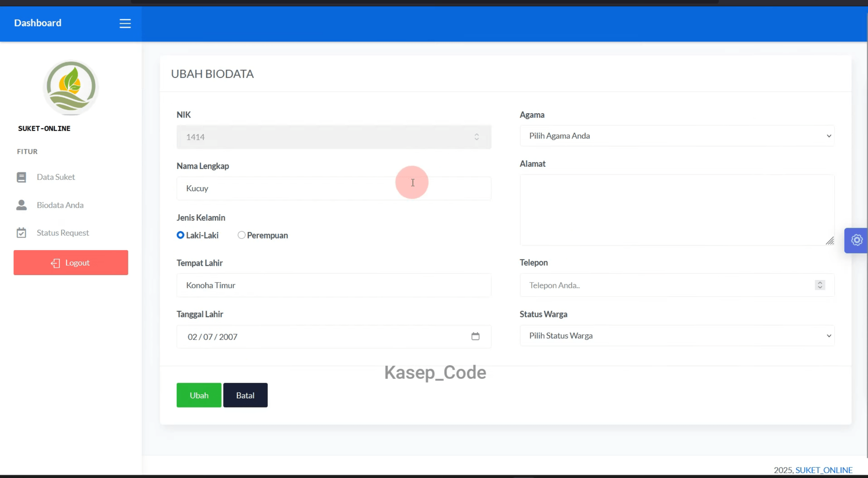
Task: Click the Status Request calendar-check icon
Action: (x=21, y=233)
